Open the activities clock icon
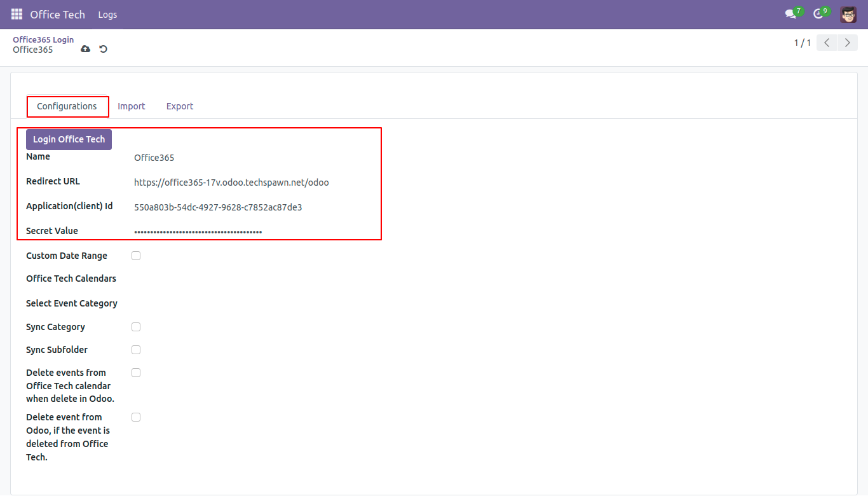The width and height of the screenshot is (868, 496). (x=818, y=14)
